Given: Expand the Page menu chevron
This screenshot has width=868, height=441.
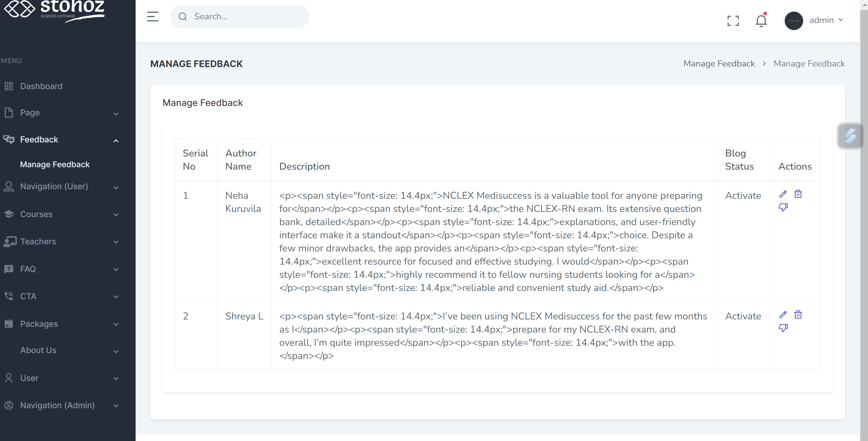Looking at the screenshot, I should click(x=116, y=114).
